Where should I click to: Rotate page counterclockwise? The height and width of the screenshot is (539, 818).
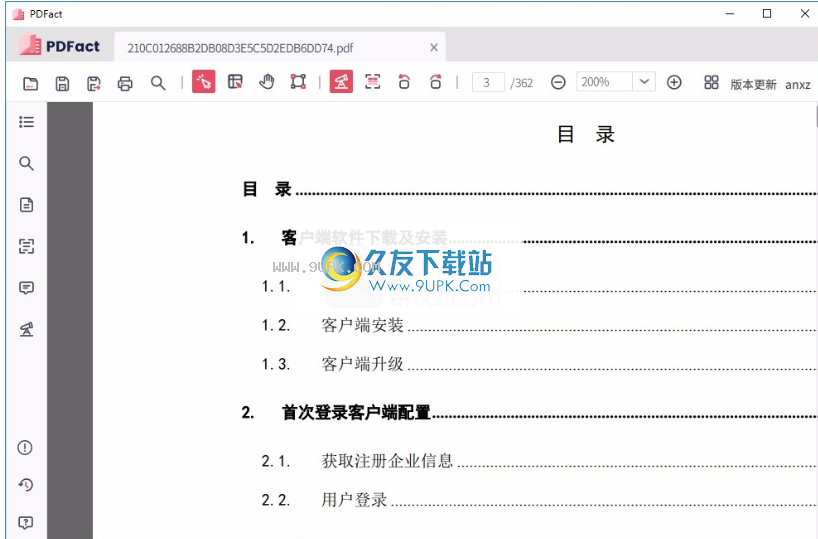pyautogui.click(x=404, y=82)
